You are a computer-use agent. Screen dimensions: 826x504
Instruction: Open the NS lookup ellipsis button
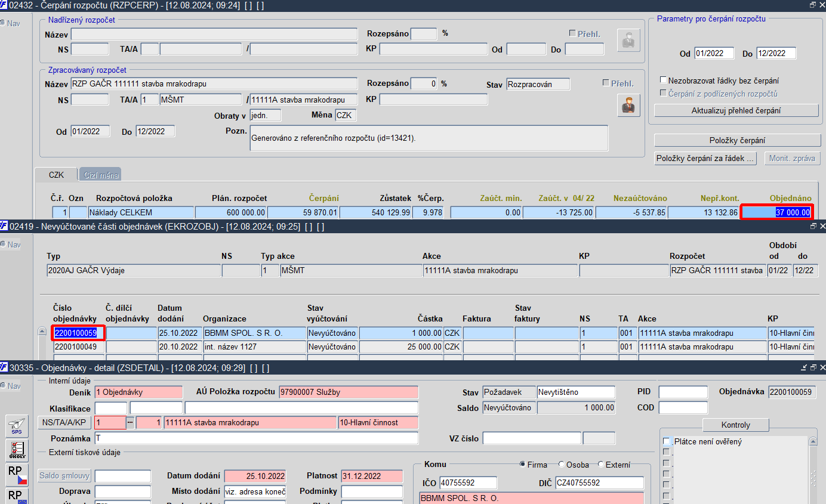click(130, 422)
